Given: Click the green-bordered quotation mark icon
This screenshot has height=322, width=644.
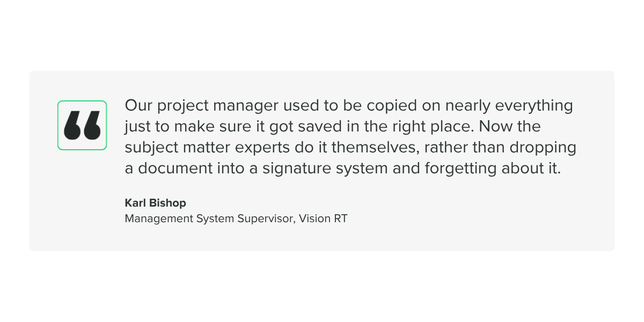Looking at the screenshot, I should [82, 125].
